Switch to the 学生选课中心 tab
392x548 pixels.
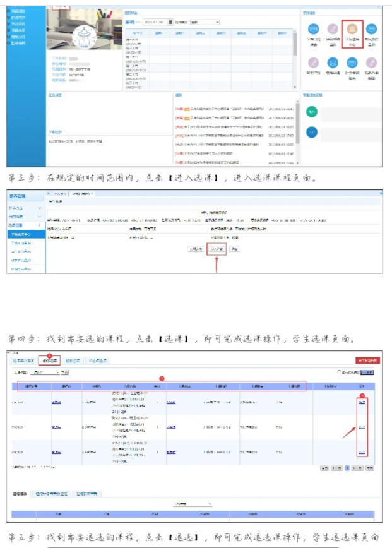pyautogui.click(x=83, y=193)
